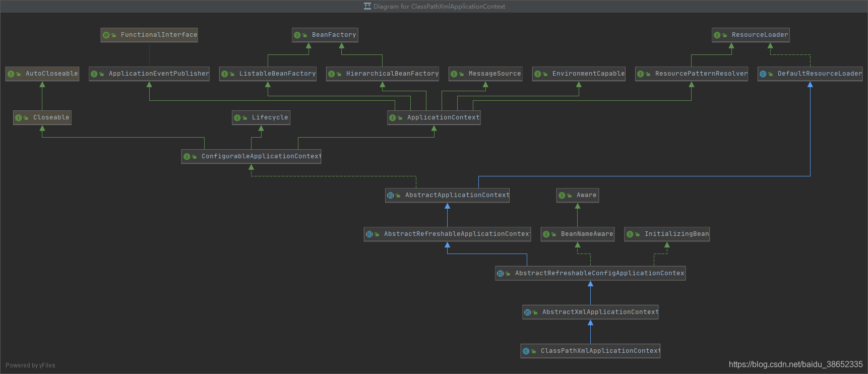Click the Closeable interface icon
Viewport: 868px width, 374px height.
coord(19,118)
